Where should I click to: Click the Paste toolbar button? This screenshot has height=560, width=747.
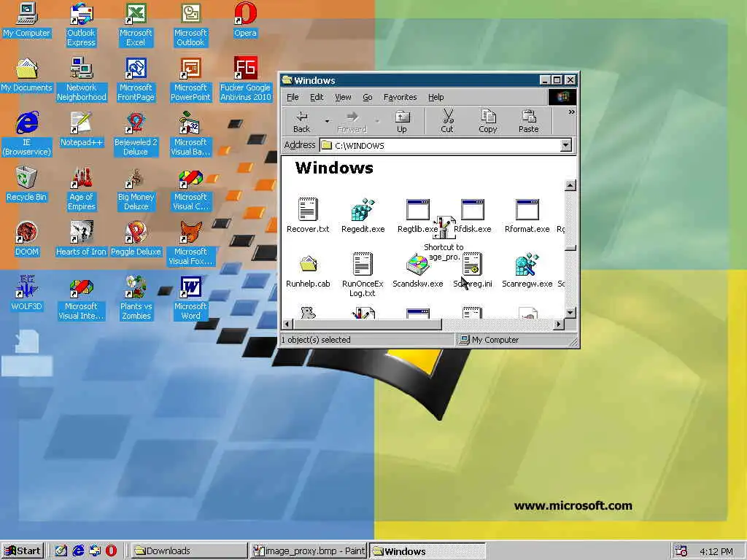coord(528,122)
